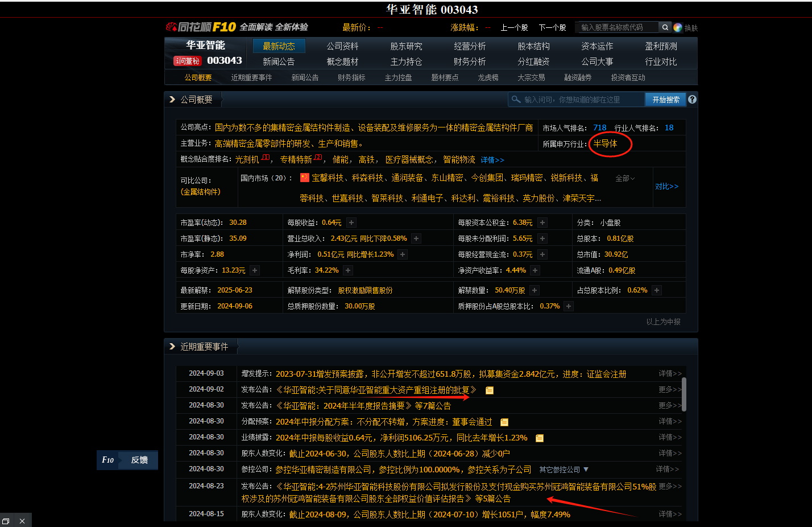Click the 开始搜索 button
Screen dimensions: 812x527
coord(666,100)
